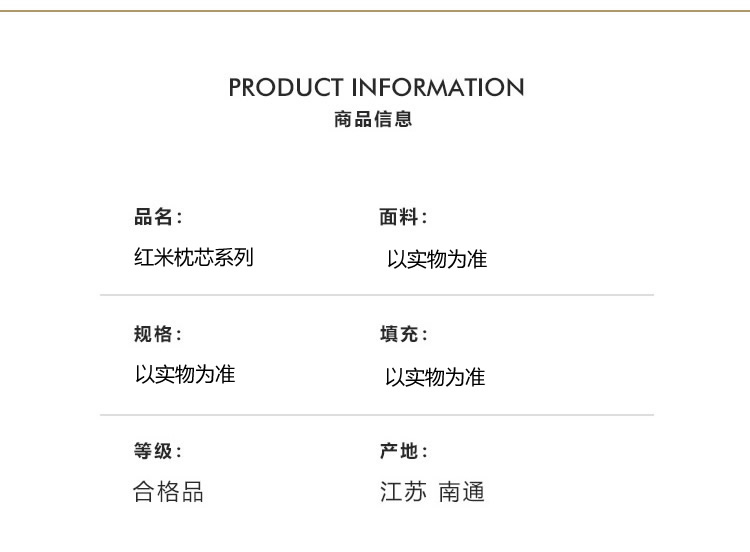The height and width of the screenshot is (552, 750).
Task: Click the divider line below 规格 row
Action: (x=377, y=415)
